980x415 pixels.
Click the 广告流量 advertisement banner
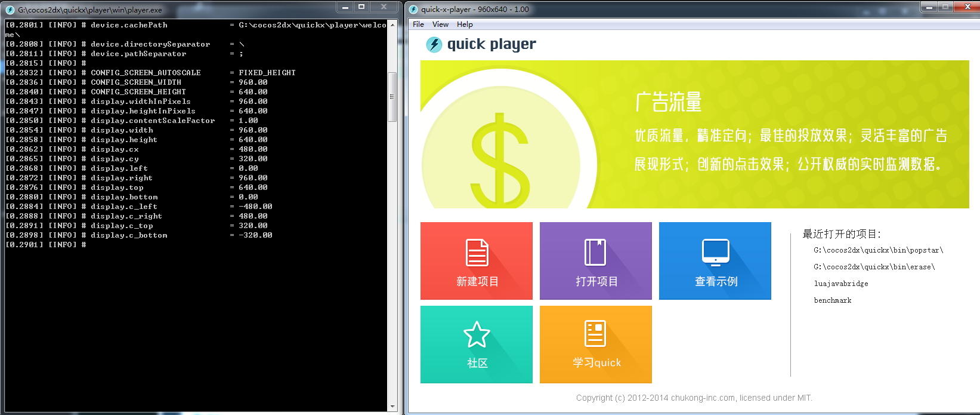click(694, 134)
